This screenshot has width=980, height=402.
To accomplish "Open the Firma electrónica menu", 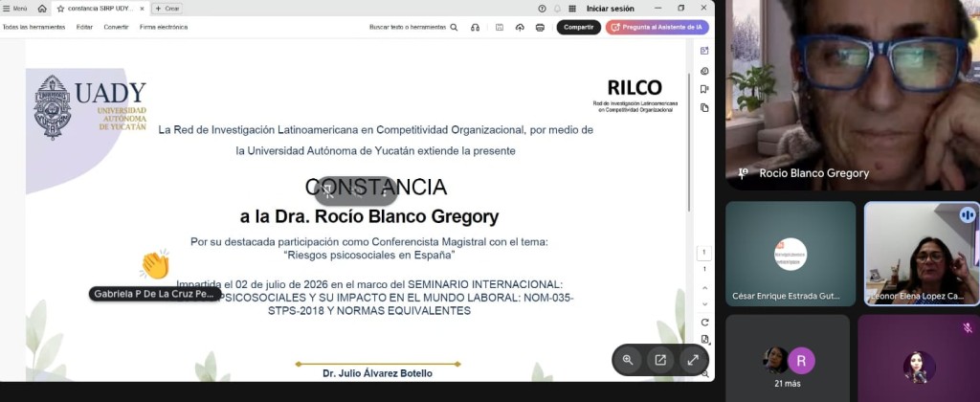I will [164, 28].
